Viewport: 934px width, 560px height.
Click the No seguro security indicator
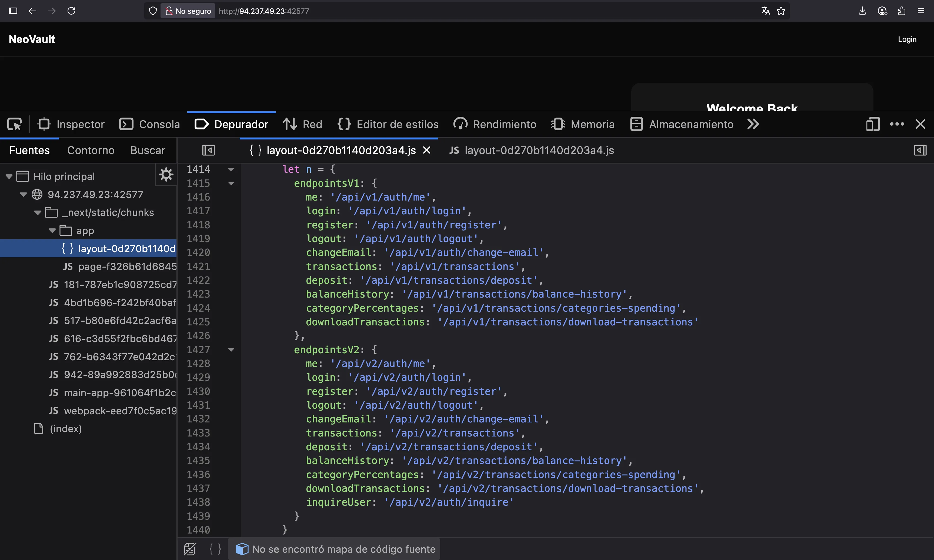click(188, 11)
